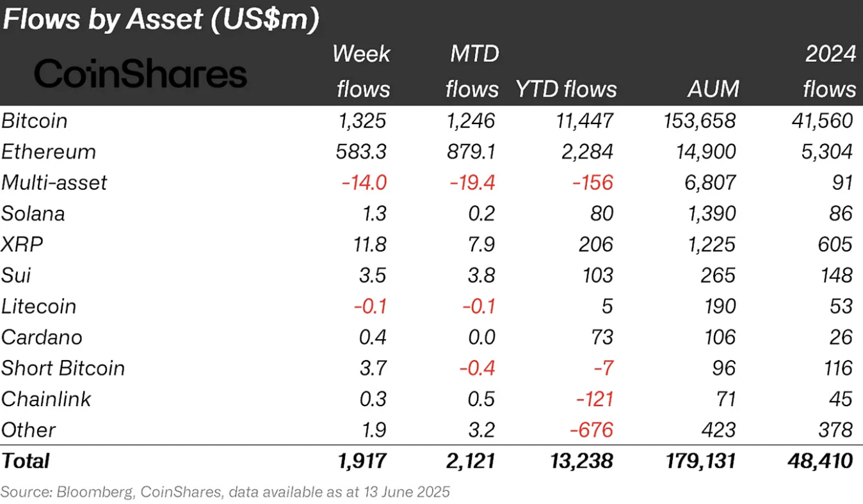The image size is (863, 504).
Task: Select Ethereum week flows value 583.3
Action: tap(362, 152)
